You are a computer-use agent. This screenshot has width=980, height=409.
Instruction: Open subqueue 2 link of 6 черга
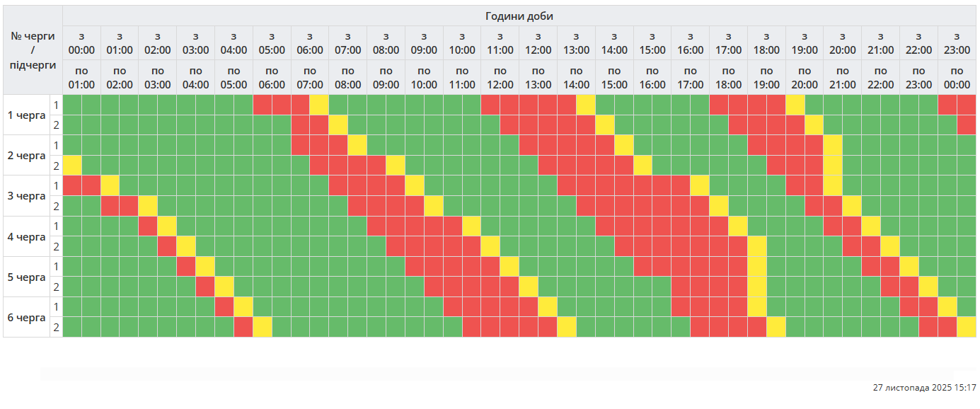coord(56,327)
